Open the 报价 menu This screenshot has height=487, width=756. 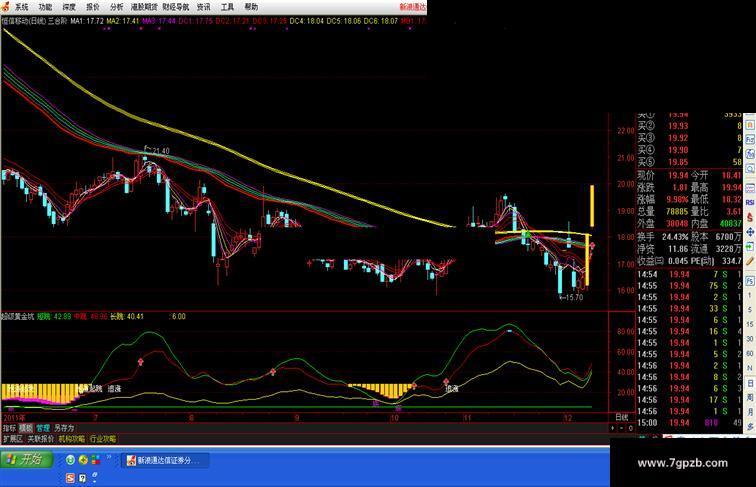pyautogui.click(x=93, y=7)
